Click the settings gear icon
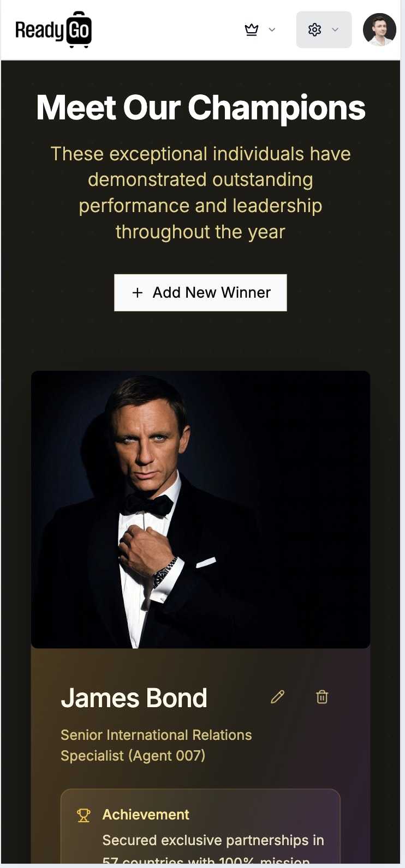Screen dimensions: 405x868 tap(314, 29)
